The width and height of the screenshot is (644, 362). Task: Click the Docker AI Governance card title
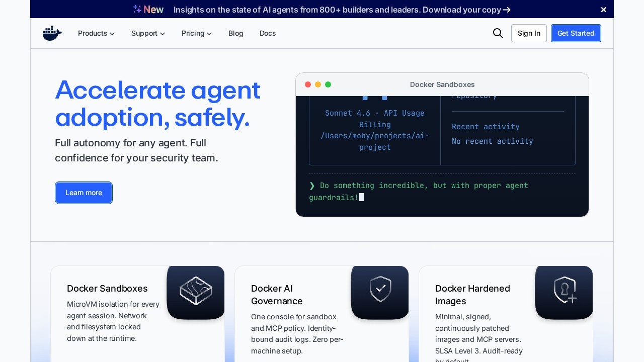[277, 295]
